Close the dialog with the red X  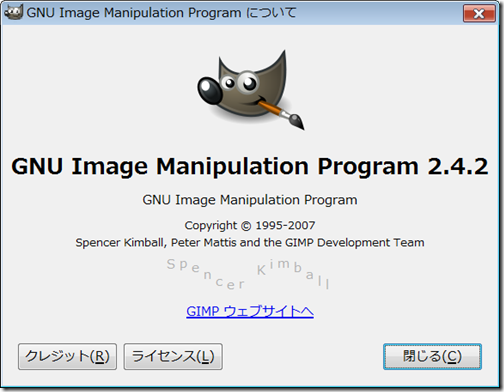(479, 14)
